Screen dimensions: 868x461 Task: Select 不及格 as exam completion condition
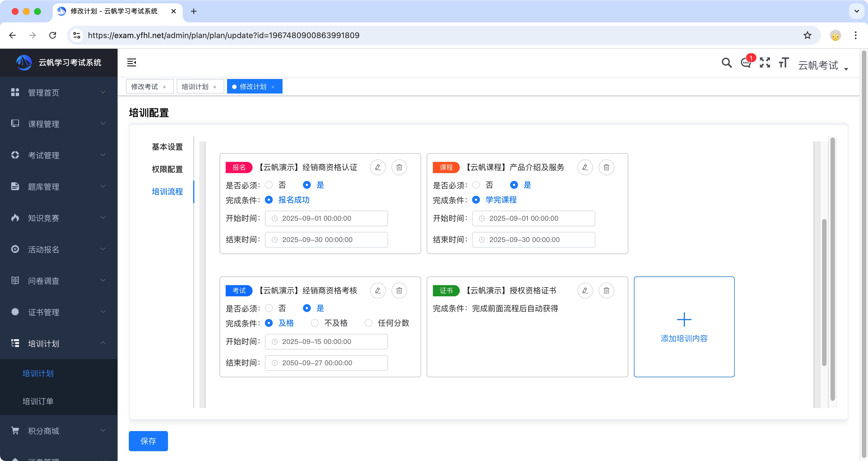(x=314, y=323)
